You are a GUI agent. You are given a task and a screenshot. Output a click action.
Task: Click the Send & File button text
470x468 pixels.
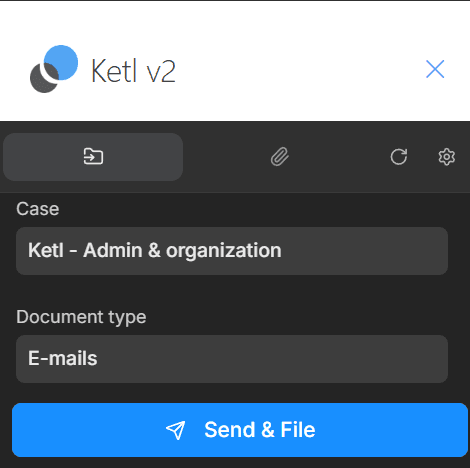tap(260, 430)
